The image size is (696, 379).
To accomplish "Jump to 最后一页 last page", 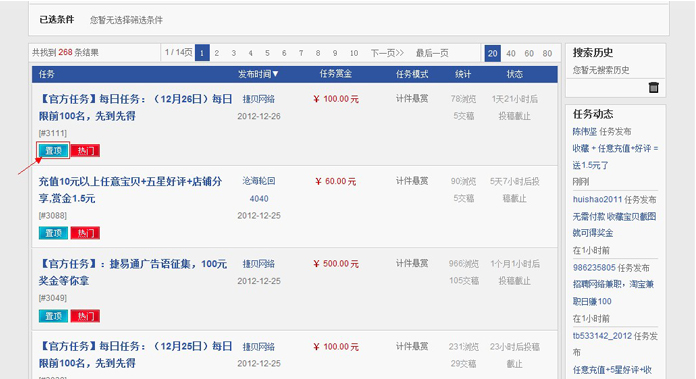I will pos(432,53).
